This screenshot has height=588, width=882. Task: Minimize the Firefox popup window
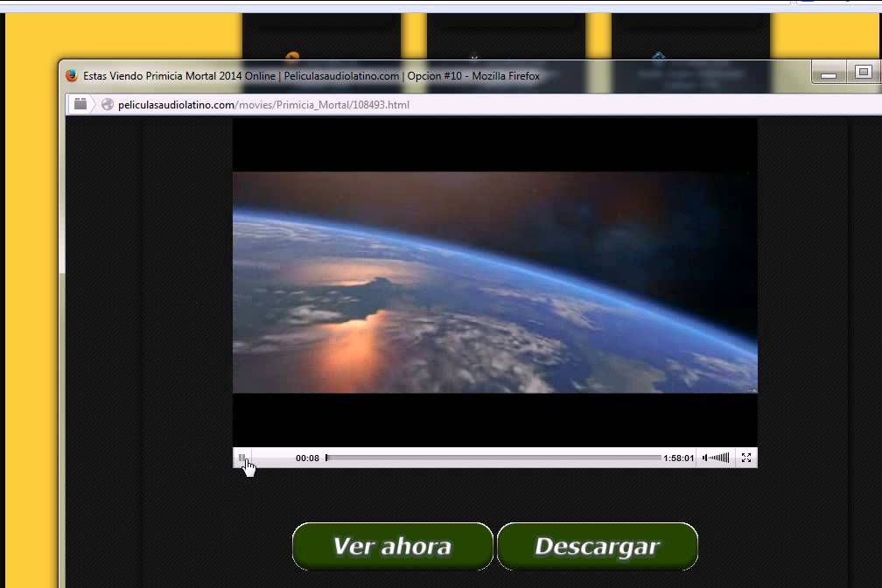coord(829,73)
